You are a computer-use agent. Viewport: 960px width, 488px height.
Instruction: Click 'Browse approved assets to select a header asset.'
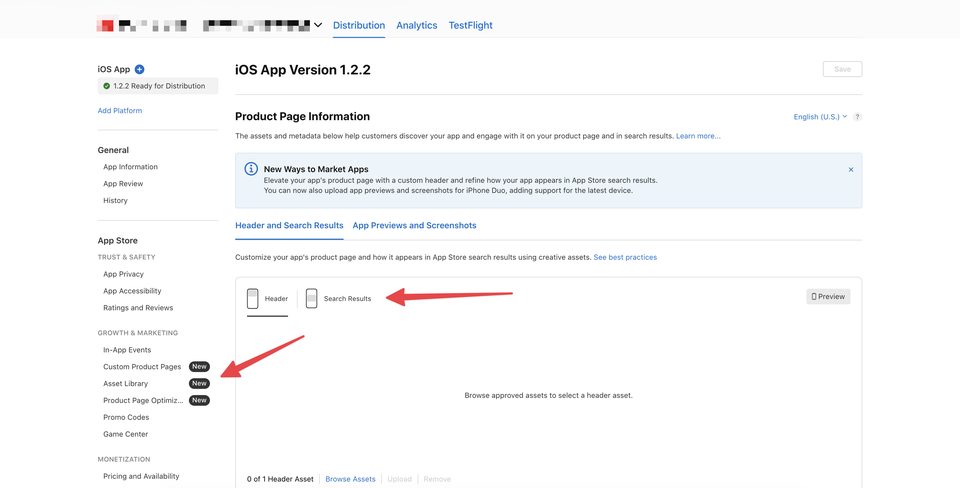[x=548, y=396]
